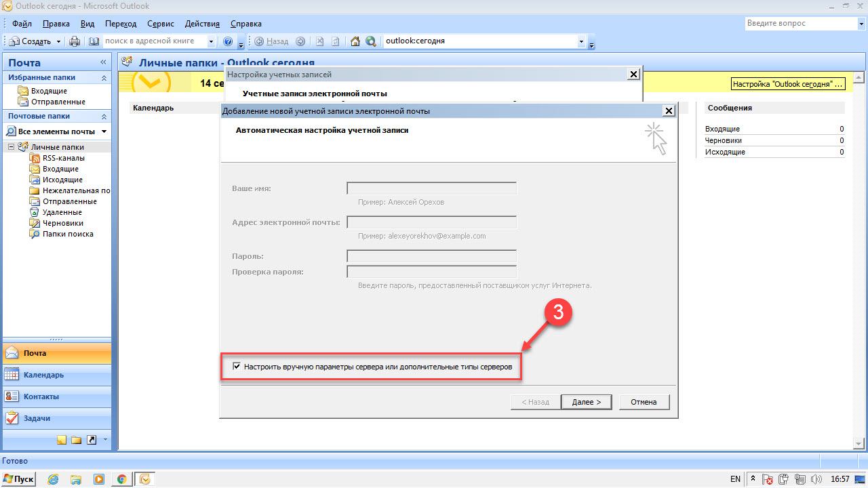Close the Настройка учетных записей window
Viewport: 868px width, 488px height.
[633, 74]
